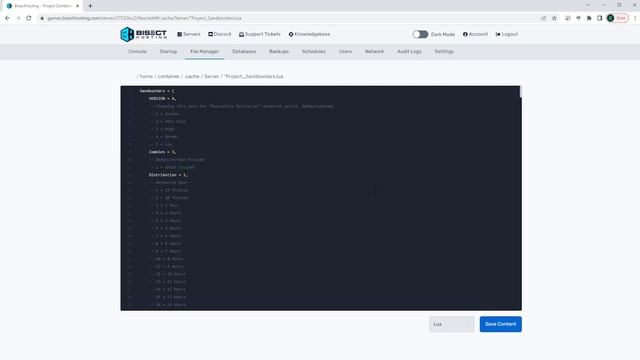The height and width of the screenshot is (360, 640).
Task: Click the Distribution = 1 line
Action: (168, 175)
